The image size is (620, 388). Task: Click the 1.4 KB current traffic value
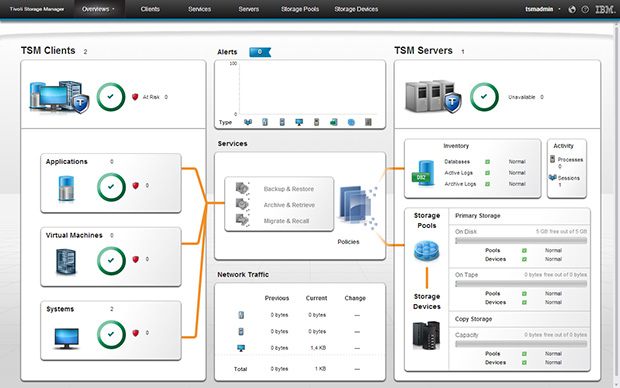pyautogui.click(x=318, y=348)
